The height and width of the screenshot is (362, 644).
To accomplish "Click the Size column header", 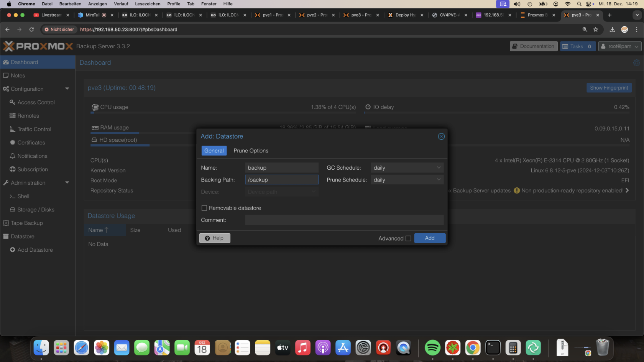I will point(145,230).
